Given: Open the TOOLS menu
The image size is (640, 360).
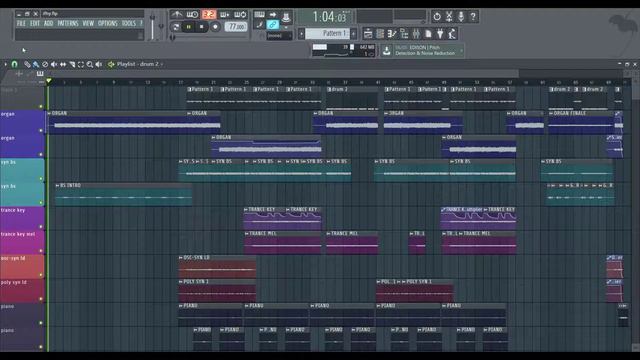Looking at the screenshot, I should click(129, 23).
